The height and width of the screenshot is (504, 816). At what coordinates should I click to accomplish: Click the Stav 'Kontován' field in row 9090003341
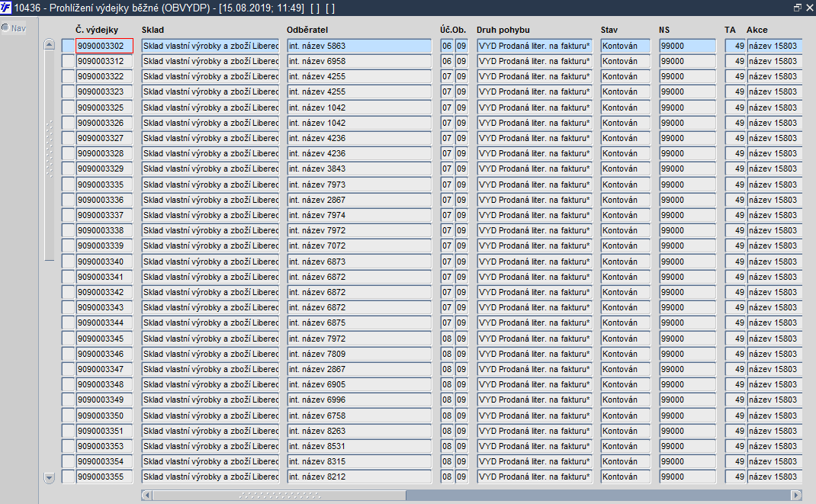625,277
